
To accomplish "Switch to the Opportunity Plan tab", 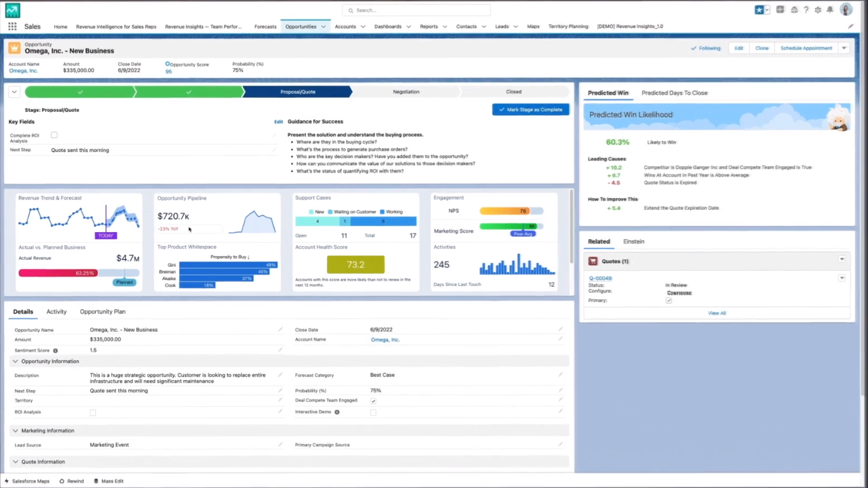I will point(103,312).
